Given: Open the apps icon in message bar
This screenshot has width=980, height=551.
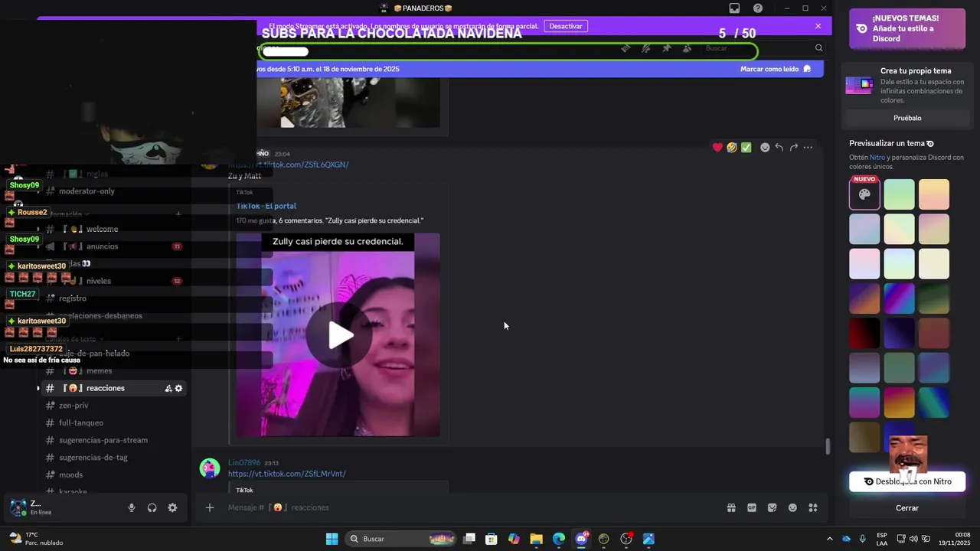Looking at the screenshot, I should point(813,507).
